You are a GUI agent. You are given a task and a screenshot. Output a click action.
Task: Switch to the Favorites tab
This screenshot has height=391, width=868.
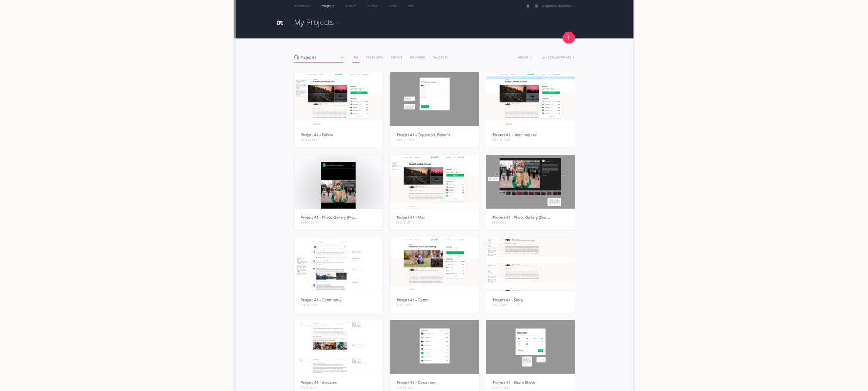click(x=441, y=57)
